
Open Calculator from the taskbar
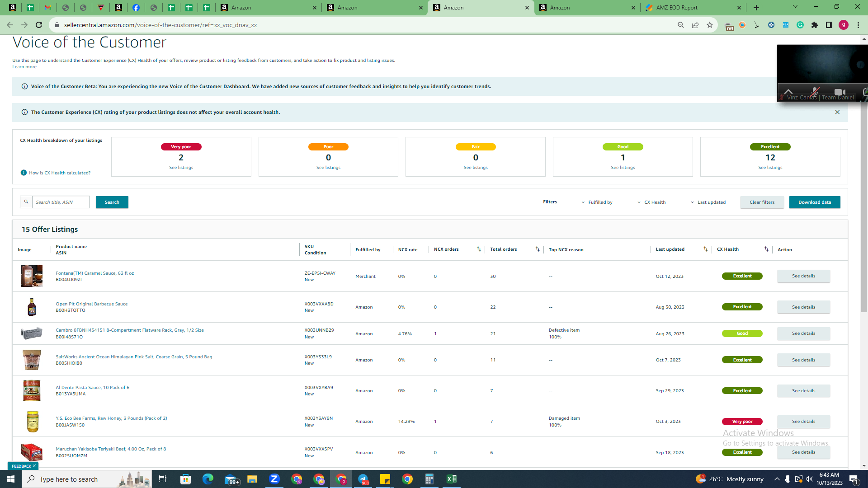point(429,479)
